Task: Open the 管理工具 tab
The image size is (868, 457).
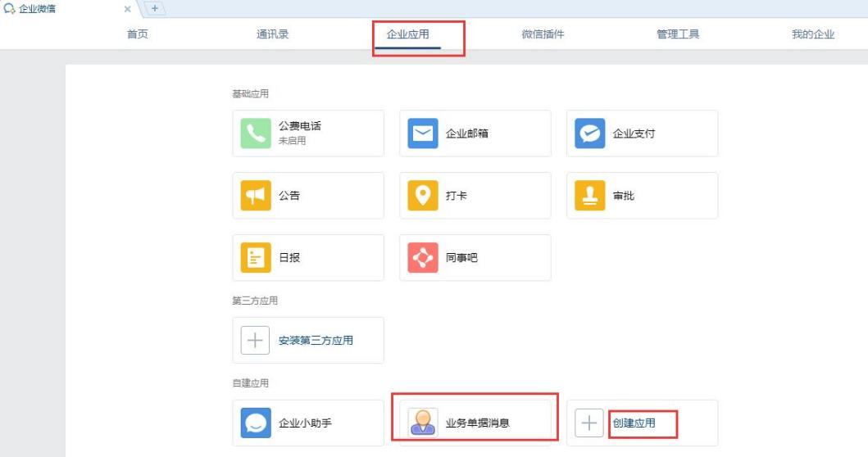Action: [678, 34]
